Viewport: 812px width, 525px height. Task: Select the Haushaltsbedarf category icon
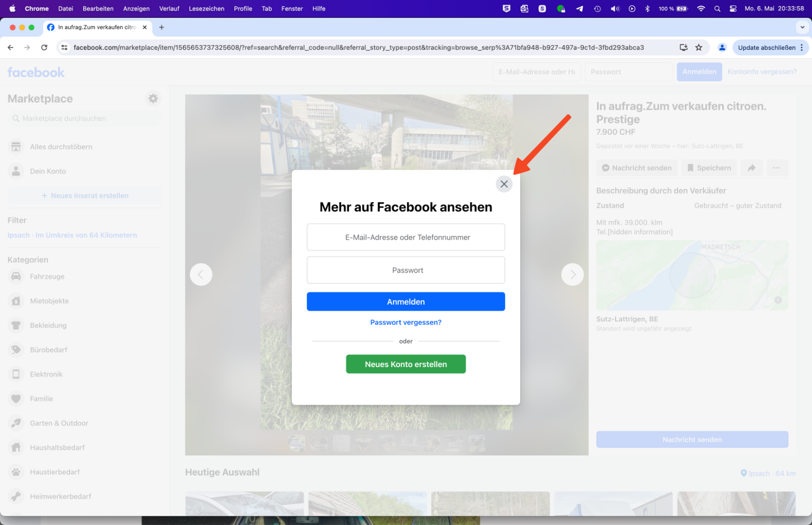coord(16,447)
